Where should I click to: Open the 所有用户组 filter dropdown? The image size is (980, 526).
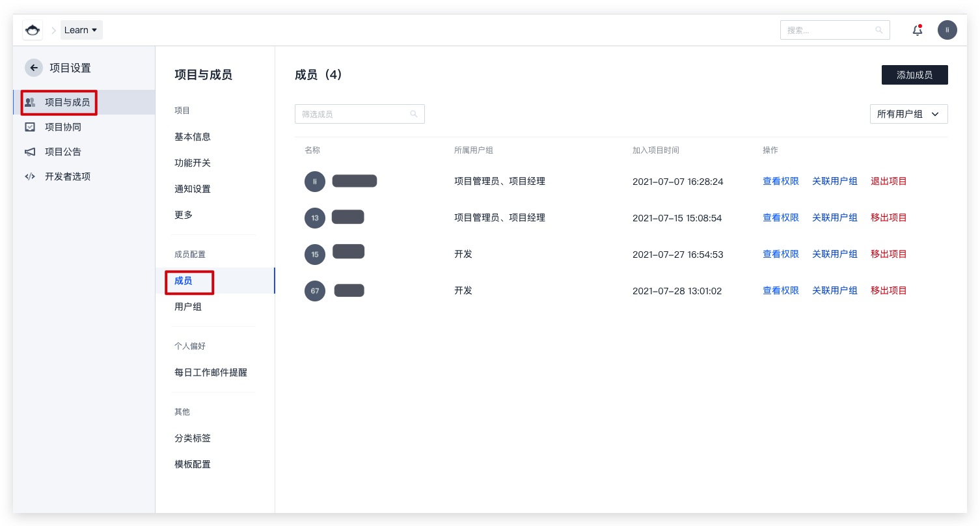[x=908, y=114]
